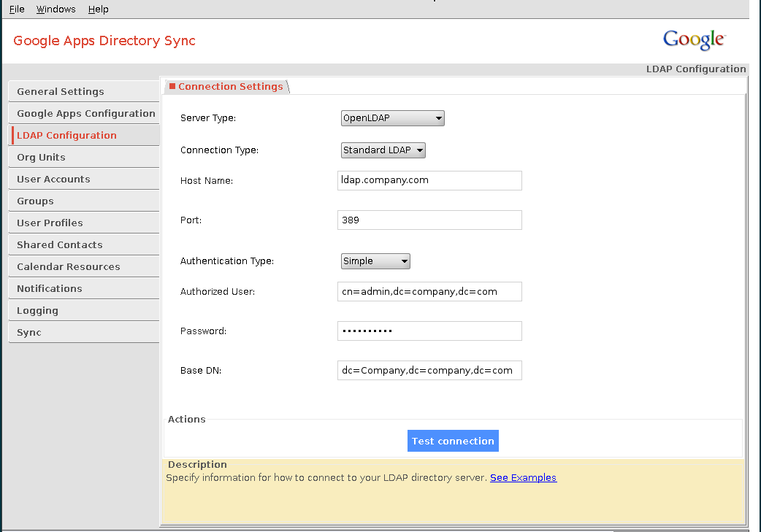Switch to the Connection Settings tab

point(232,86)
